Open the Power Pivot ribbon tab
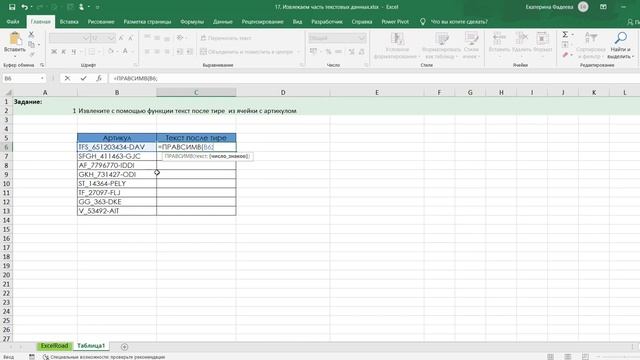 pos(395,22)
